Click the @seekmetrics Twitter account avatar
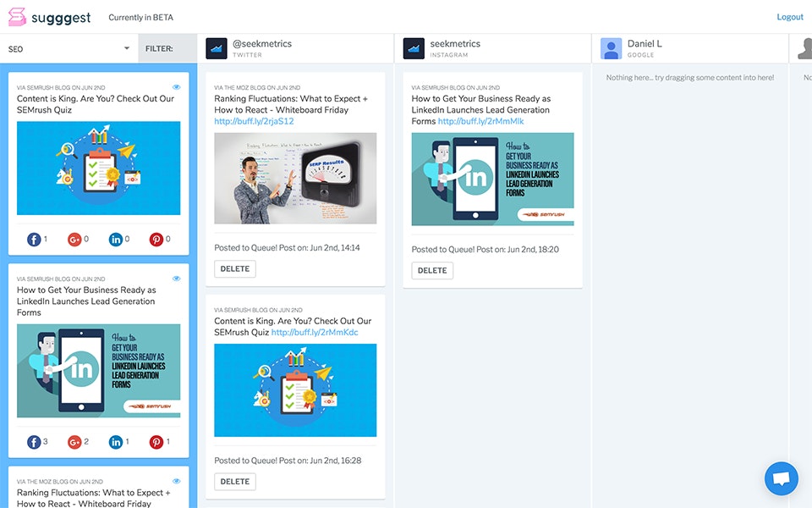This screenshot has width=812, height=508. 217,49
